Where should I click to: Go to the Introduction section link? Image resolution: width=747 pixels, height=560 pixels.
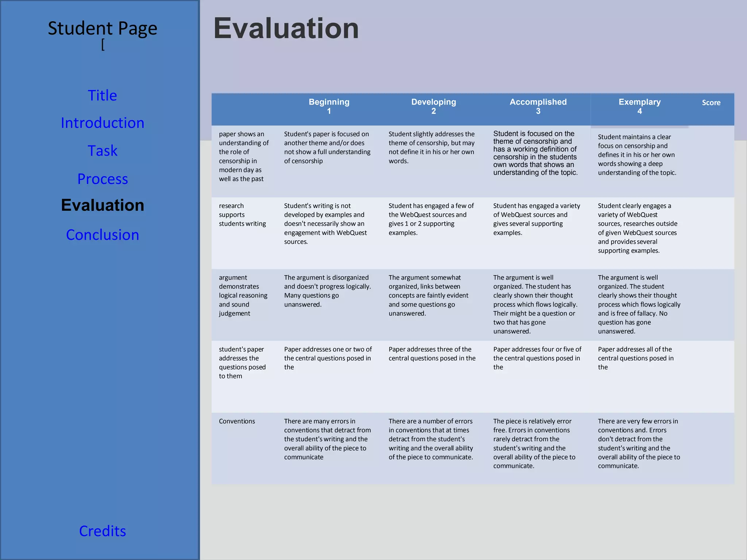102,123
